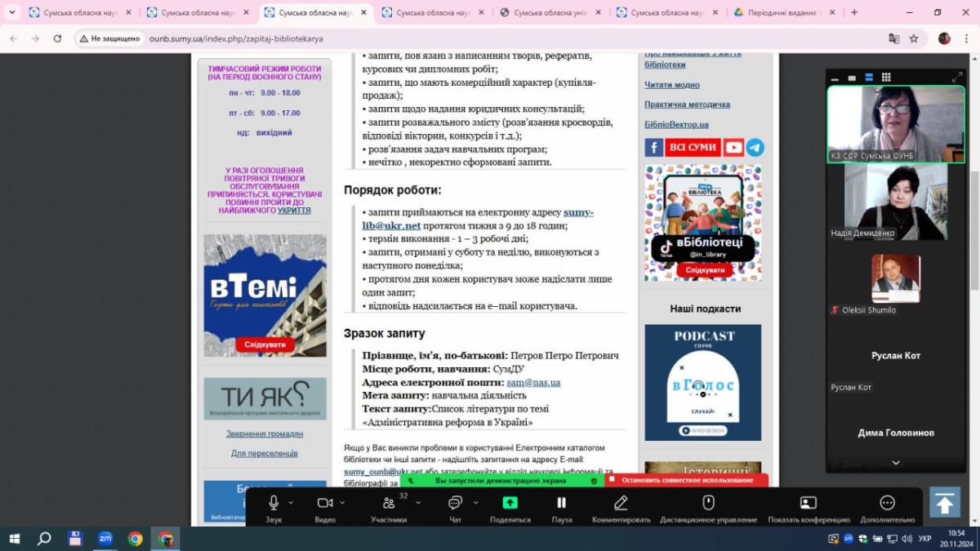Open a new browser tab

pyautogui.click(x=854, y=12)
